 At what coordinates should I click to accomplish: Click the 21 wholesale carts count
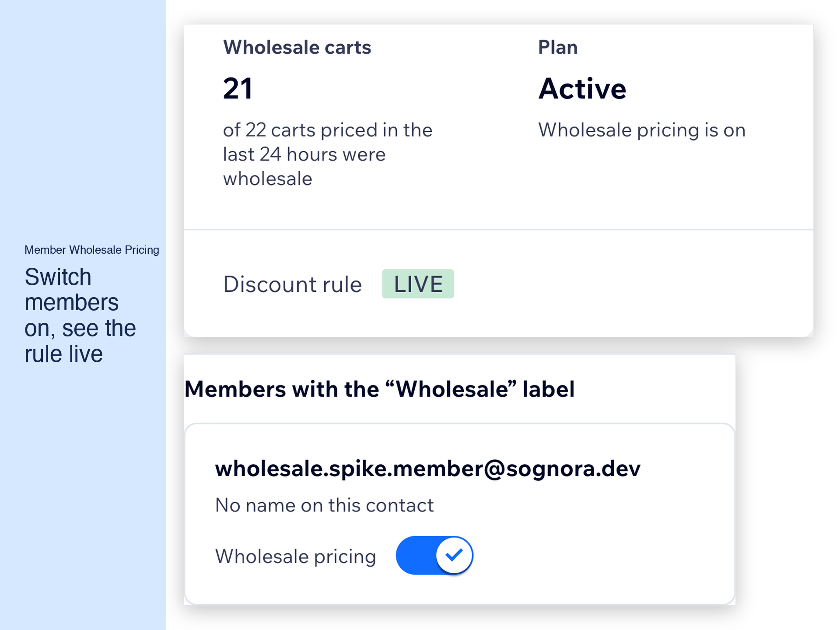coord(238,89)
